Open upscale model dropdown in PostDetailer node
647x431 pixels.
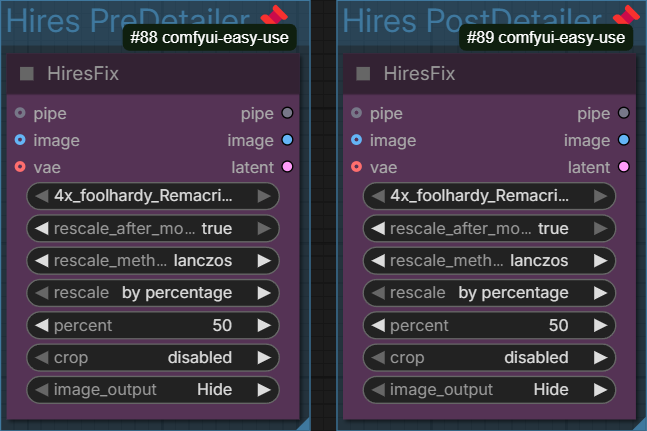(489, 196)
